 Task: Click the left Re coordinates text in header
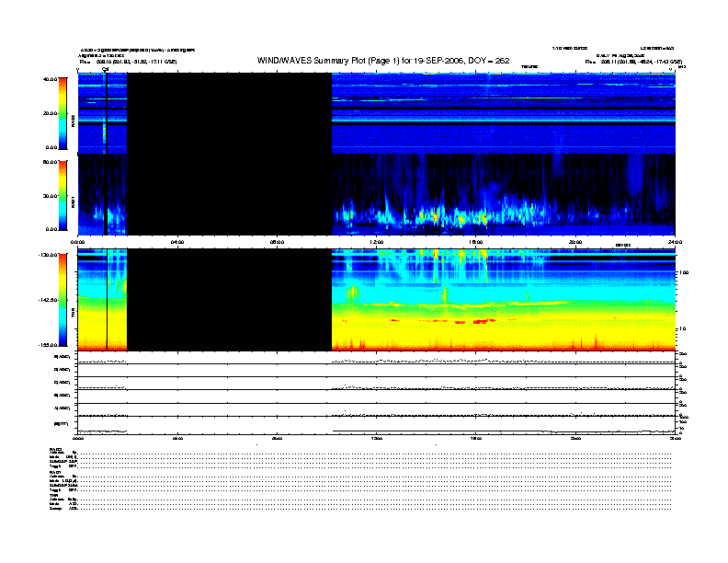tap(128, 62)
